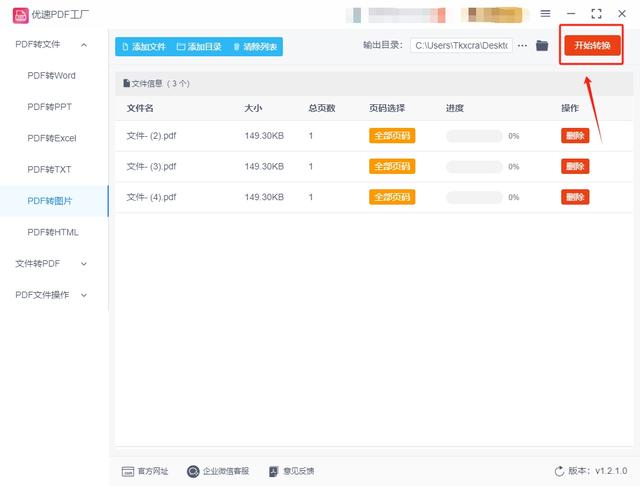The width and height of the screenshot is (640, 486).
Task: Click the 大小 column header
Action: coord(253,108)
